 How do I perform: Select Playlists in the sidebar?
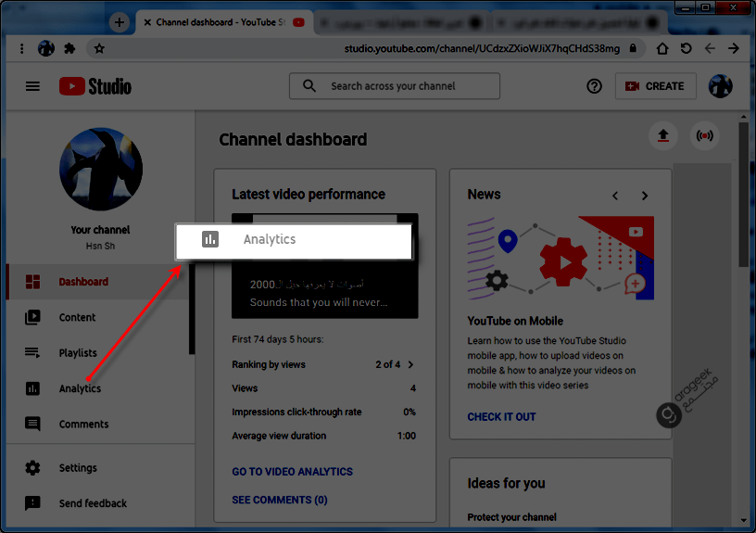tap(98, 353)
